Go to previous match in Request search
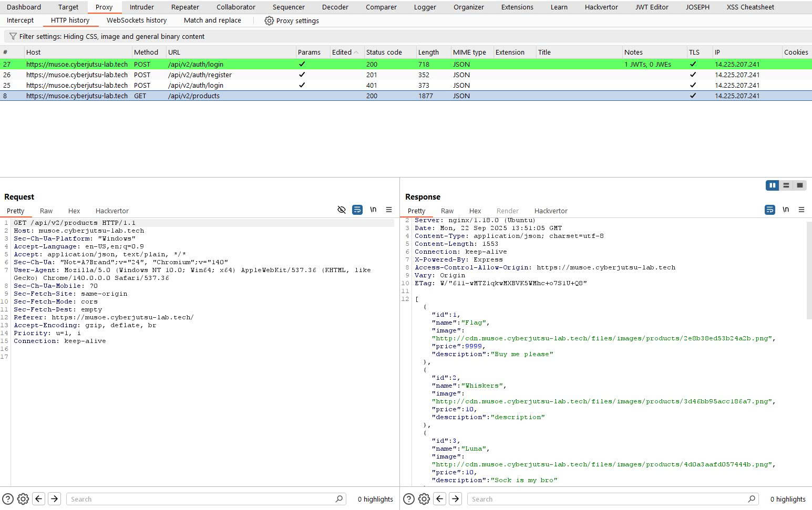 tap(39, 499)
